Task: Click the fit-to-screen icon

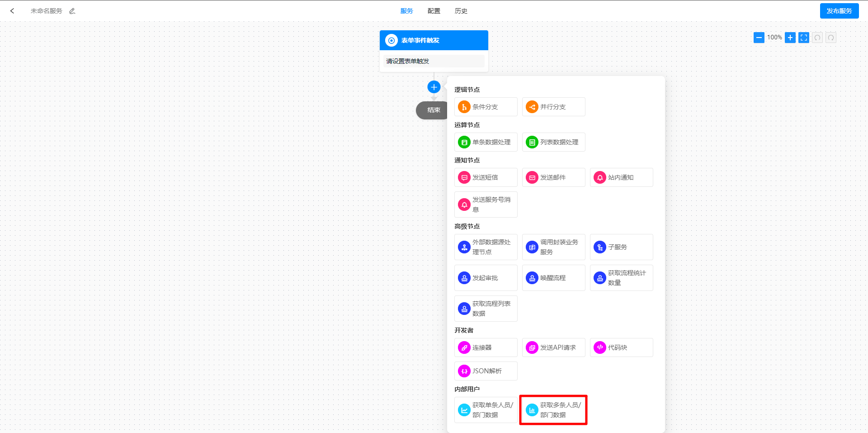Action: click(804, 38)
